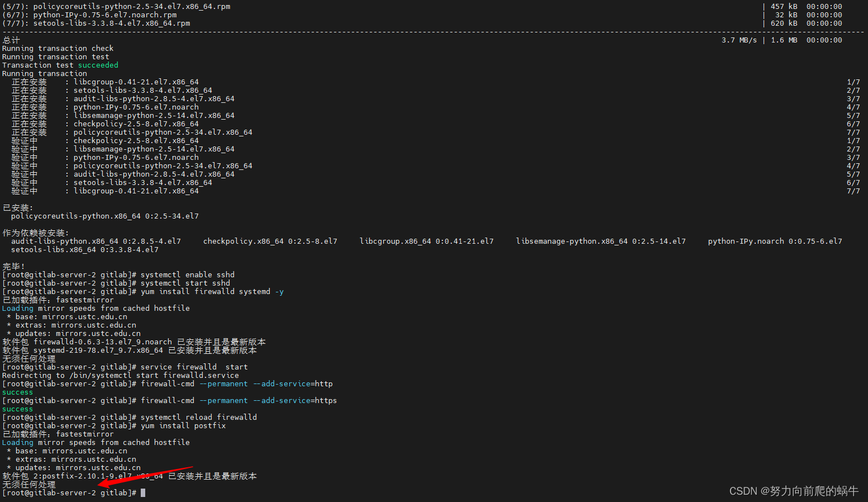Screen dimensions: 868x502
Task: Click the '620 kB' download size
Action: coord(784,23)
